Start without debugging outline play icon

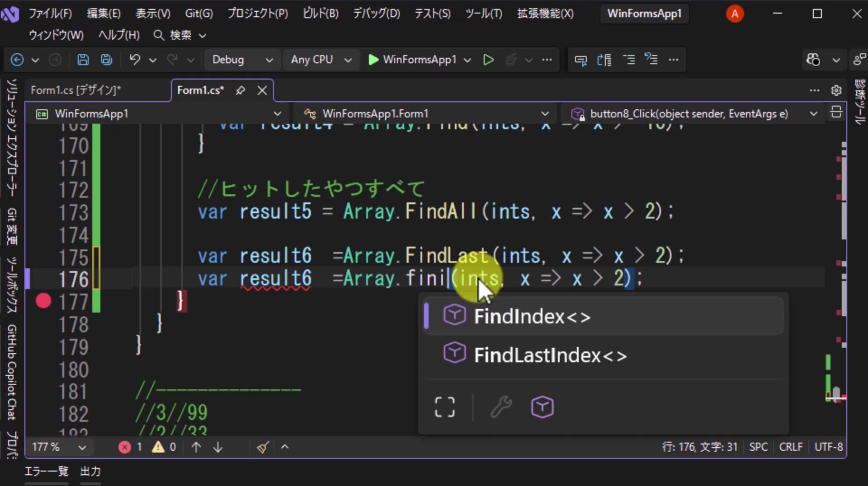pos(488,60)
